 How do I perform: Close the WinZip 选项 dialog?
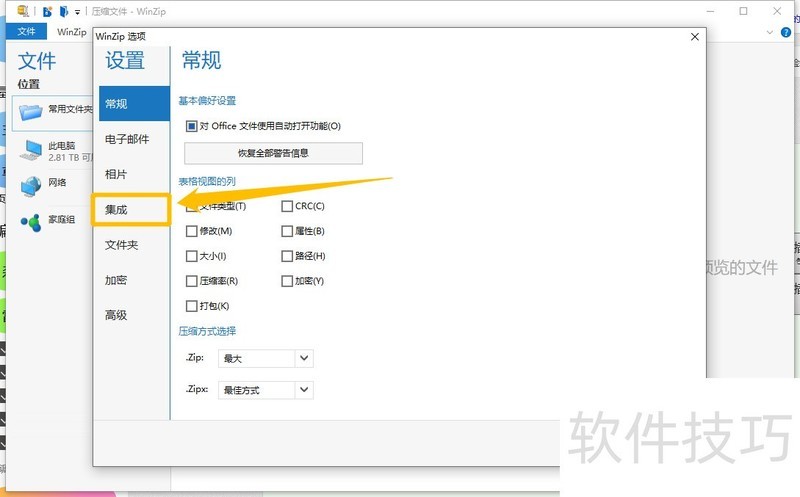click(x=694, y=37)
